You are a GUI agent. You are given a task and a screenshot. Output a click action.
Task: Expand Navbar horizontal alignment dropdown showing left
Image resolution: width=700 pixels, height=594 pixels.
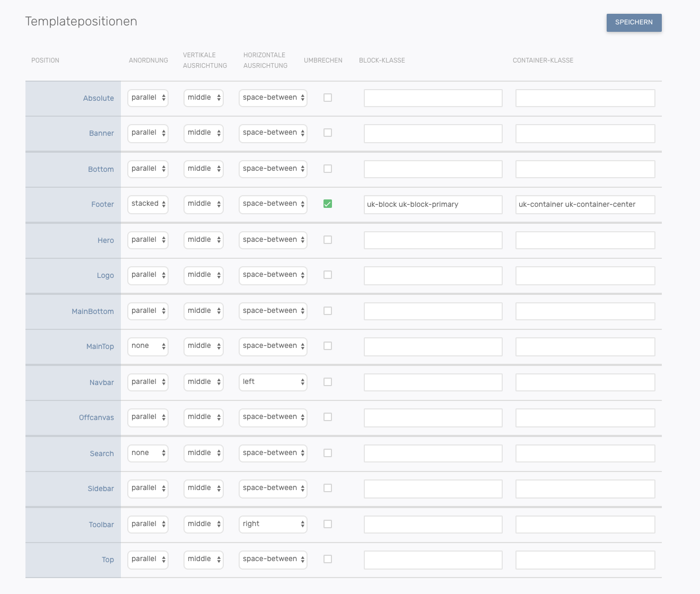[273, 382]
